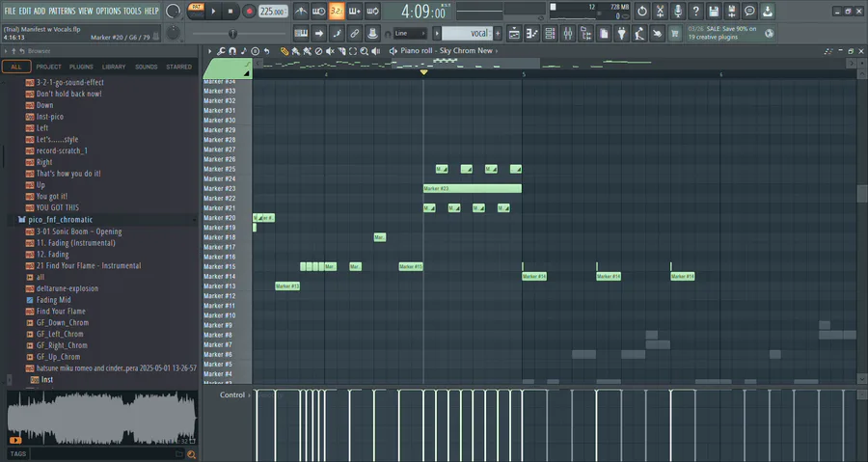Open the Mixer window icon
868x462 pixels.
(x=568, y=34)
